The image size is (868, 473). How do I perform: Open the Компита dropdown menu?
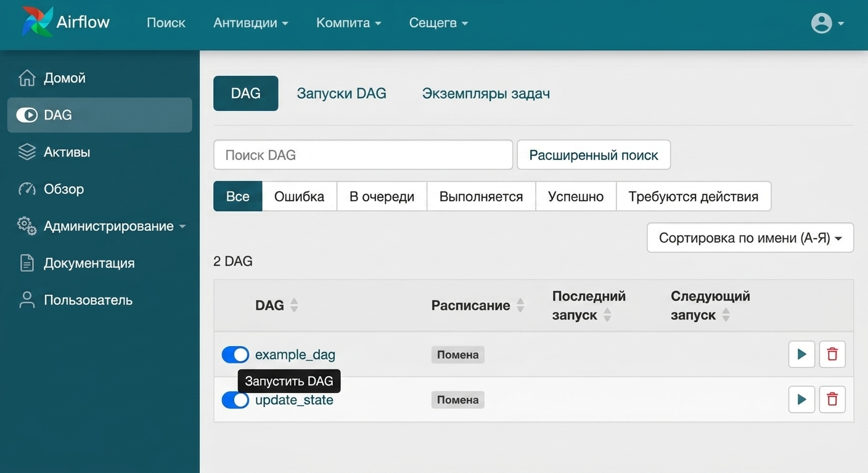point(349,23)
